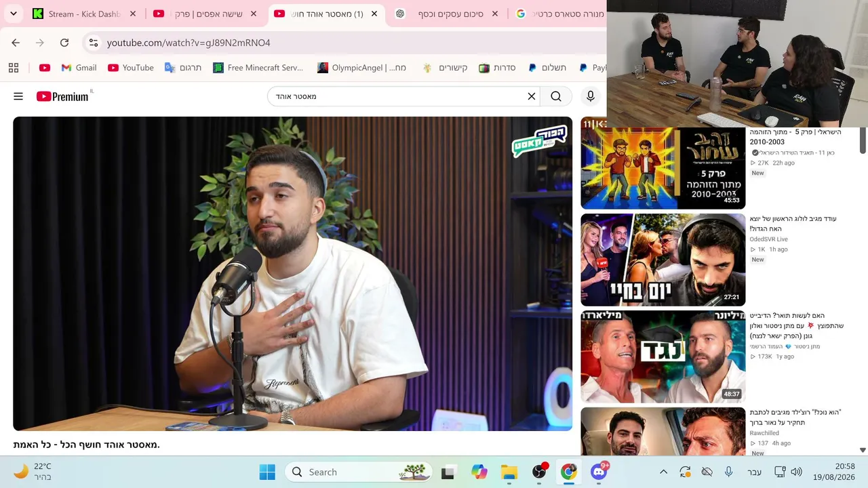868x488 pixels.
Task: Click the microphone tray icon
Action: (x=728, y=472)
